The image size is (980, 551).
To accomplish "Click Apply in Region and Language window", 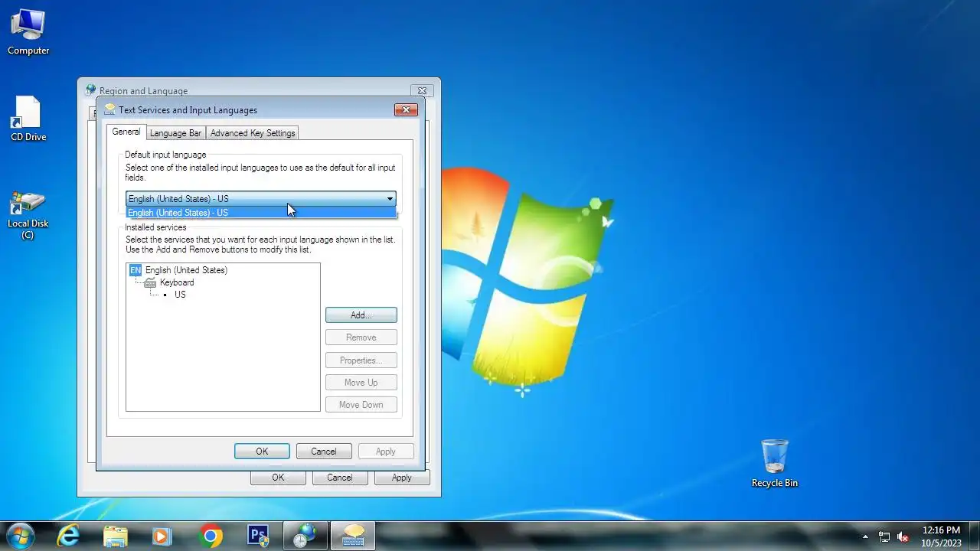I will (402, 478).
